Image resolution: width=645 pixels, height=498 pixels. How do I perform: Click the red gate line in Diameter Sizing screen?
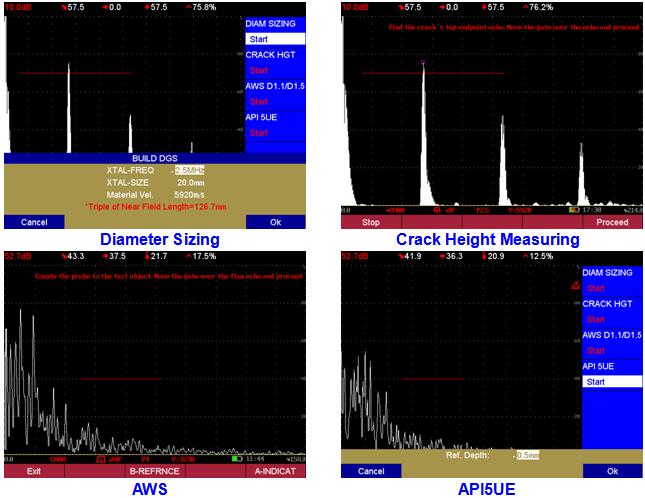(76, 73)
